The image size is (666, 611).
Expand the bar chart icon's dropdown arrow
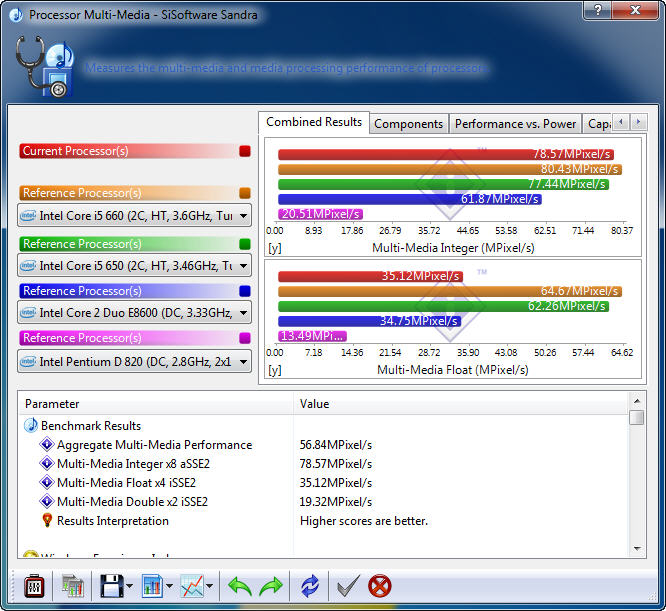pyautogui.click(x=169, y=586)
